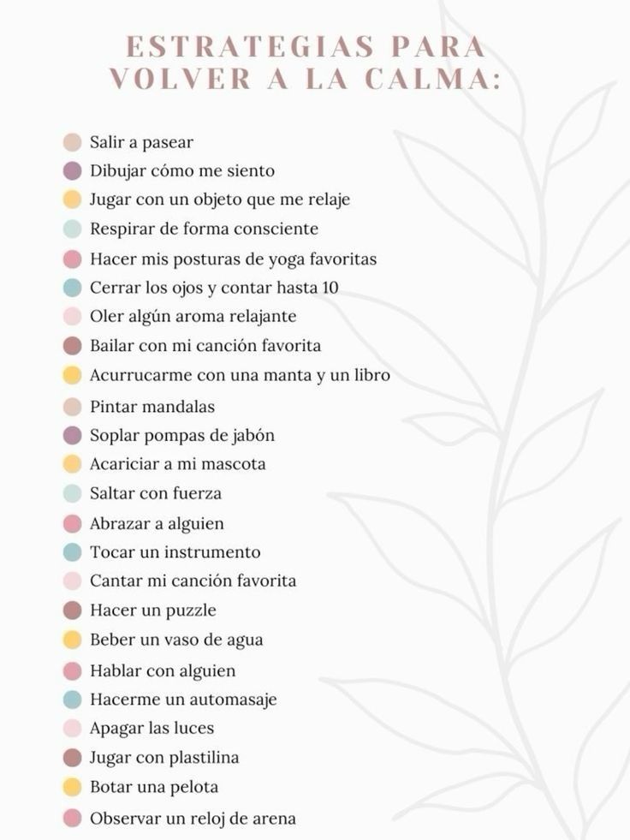Click the title "Estrategias para volver a la calma"

point(305,62)
